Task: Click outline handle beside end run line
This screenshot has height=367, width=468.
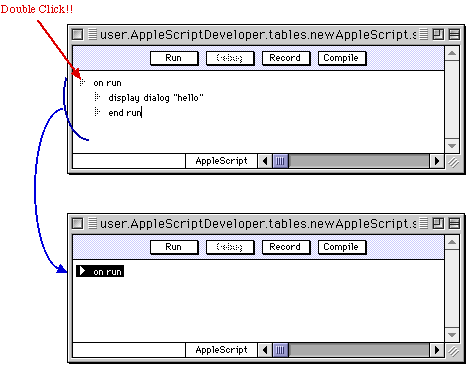Action: (97, 112)
